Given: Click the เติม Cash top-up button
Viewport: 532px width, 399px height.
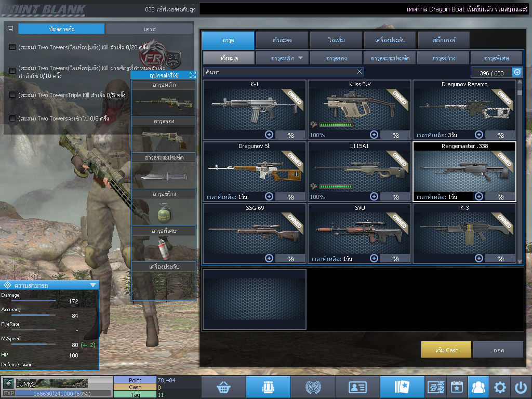Looking at the screenshot, I should [x=446, y=350].
